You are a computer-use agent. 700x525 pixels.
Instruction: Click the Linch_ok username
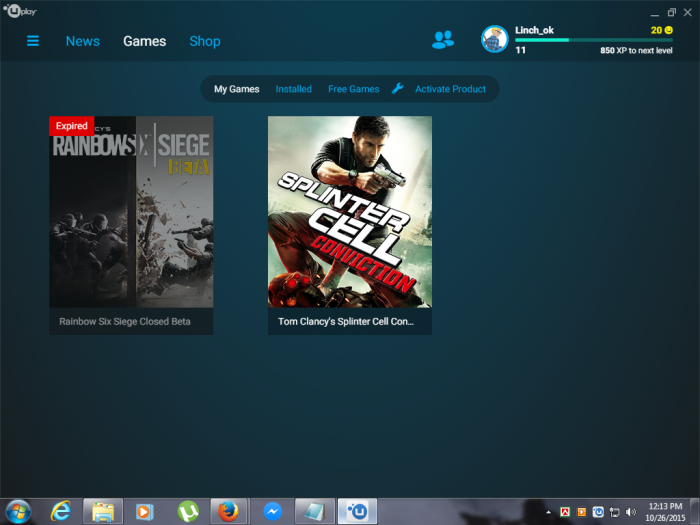[x=534, y=30]
